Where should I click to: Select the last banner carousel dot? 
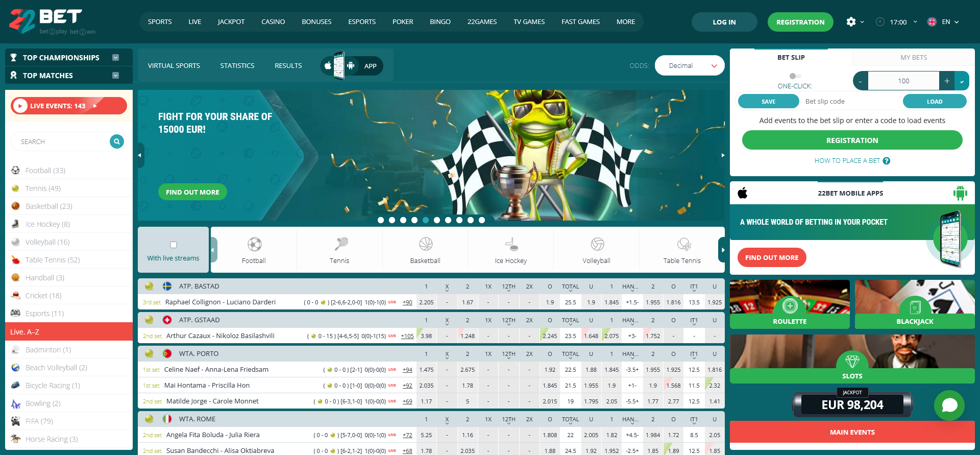coord(482,220)
